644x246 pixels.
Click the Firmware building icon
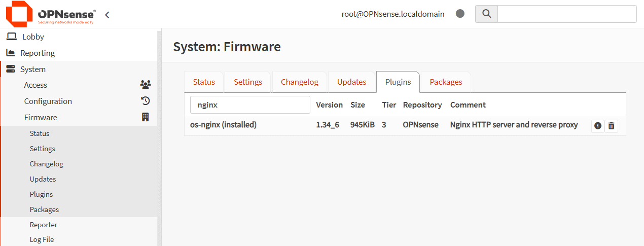146,117
